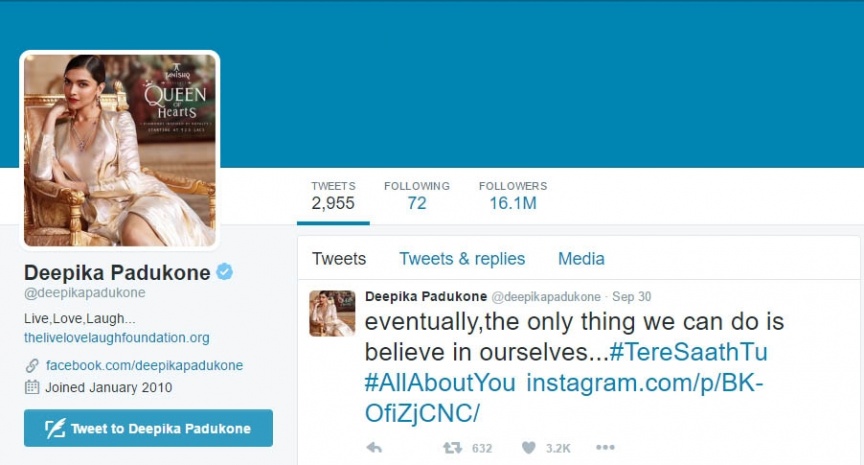Click the small avatar next to the tweet
Viewport: 864px width, 465px height.
[x=332, y=313]
